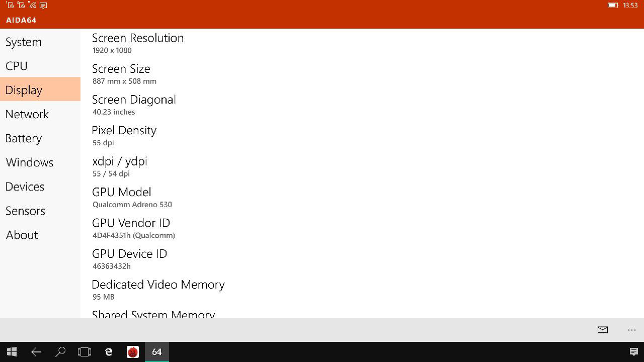Click the value 40.23 inches
This screenshot has height=362, width=644.
point(114,112)
